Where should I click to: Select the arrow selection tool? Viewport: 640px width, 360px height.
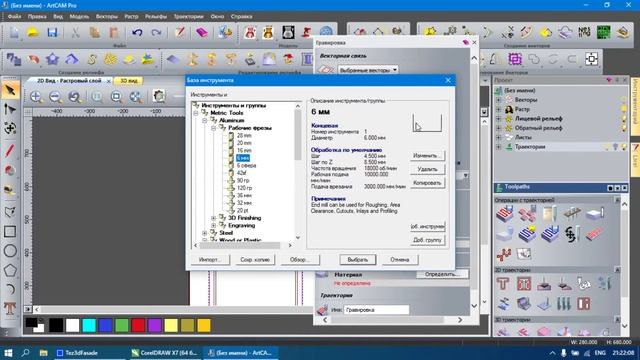coord(10,90)
